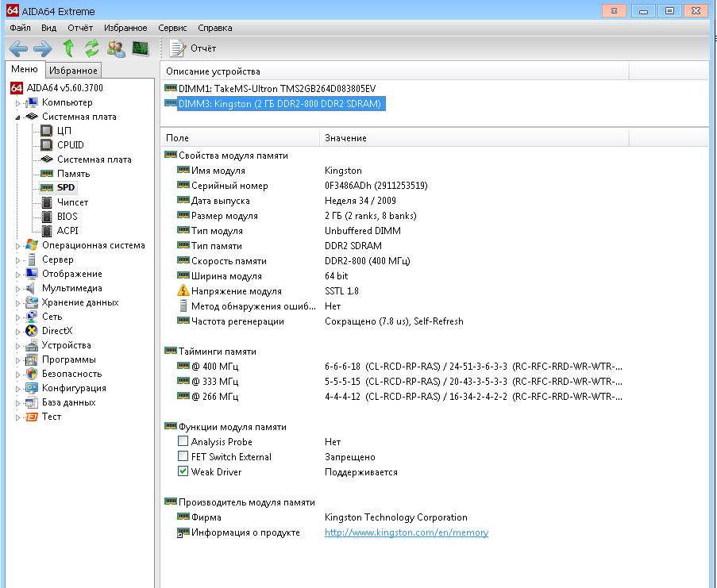Click the AIDA64 v5.60.3700 root icon

[x=17, y=88]
